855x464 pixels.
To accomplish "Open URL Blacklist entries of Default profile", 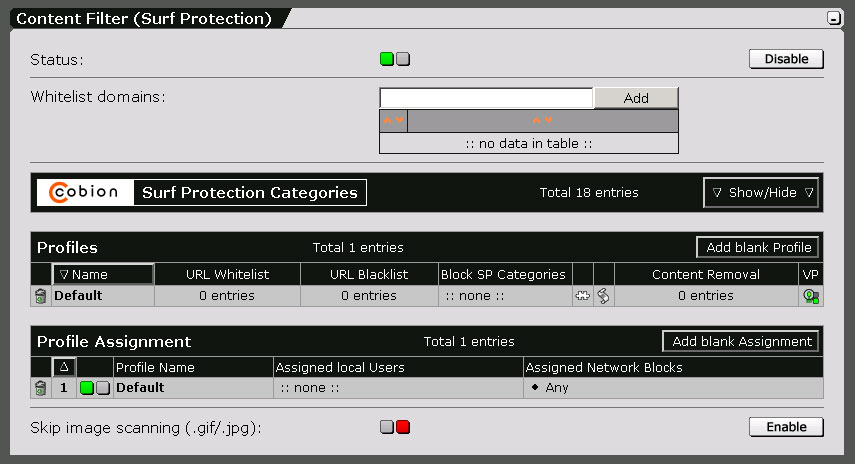I will [x=369, y=296].
